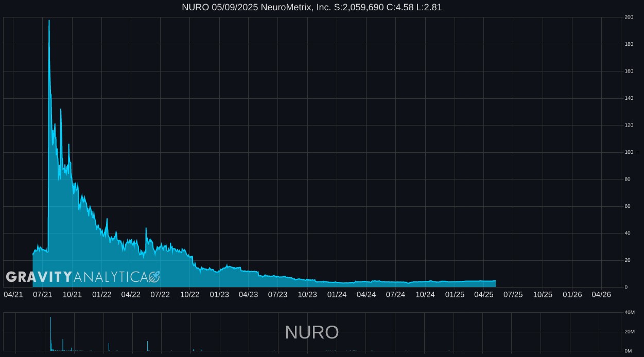Select the 10/22 date label on x-axis
The image size is (644, 357).
(x=190, y=295)
